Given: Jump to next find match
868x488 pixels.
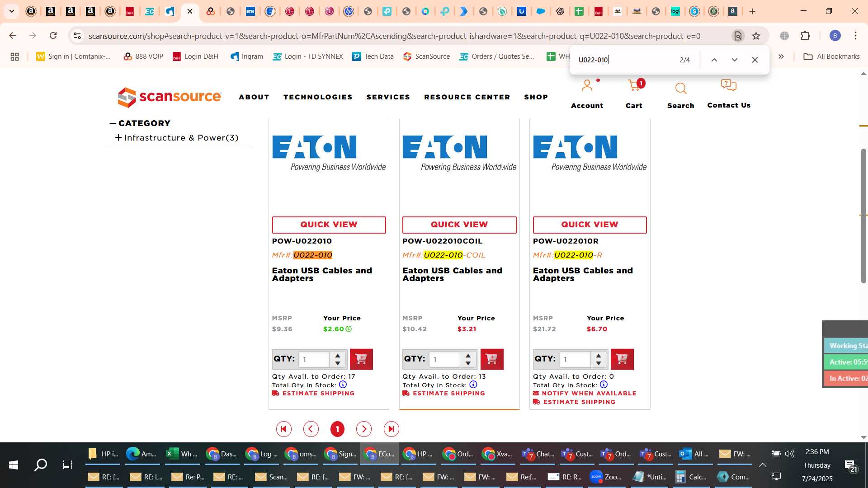Looking at the screenshot, I should click(x=734, y=60).
